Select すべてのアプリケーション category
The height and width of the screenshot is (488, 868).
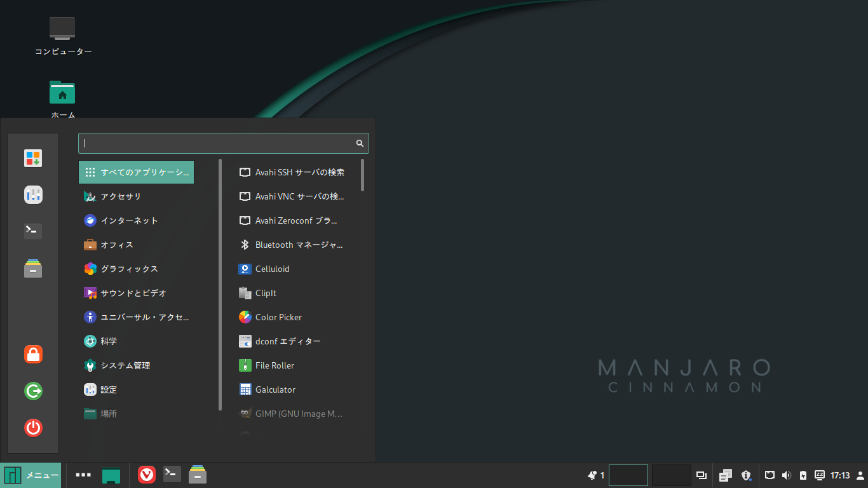[136, 172]
